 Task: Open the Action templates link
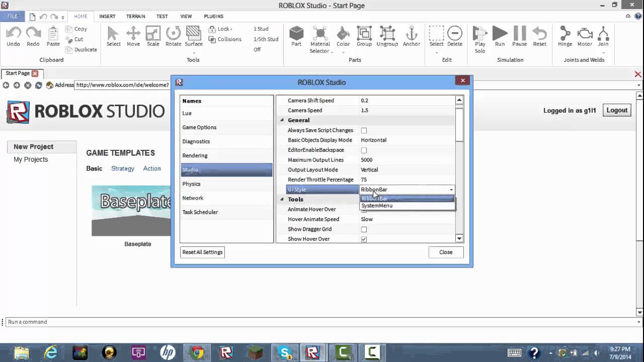click(x=152, y=168)
